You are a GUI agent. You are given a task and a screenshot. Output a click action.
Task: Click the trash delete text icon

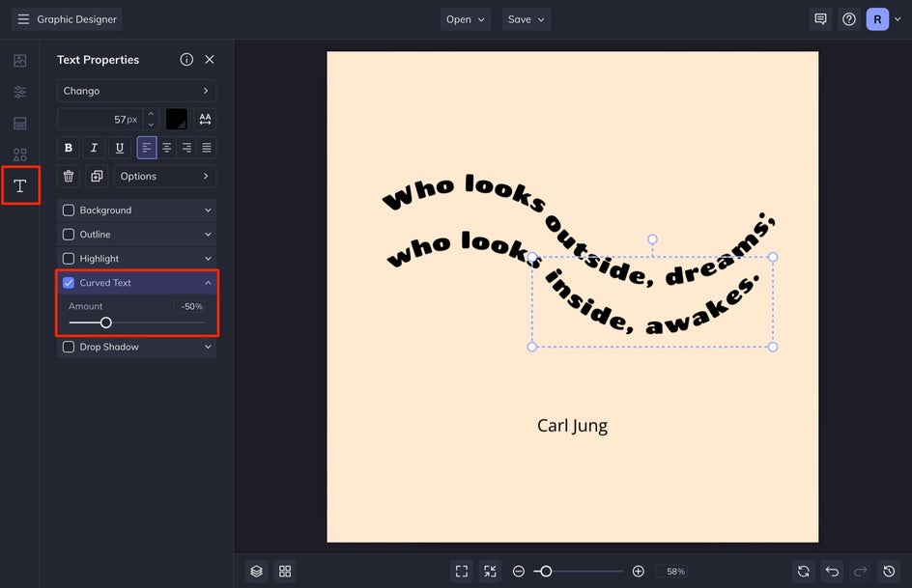click(69, 177)
